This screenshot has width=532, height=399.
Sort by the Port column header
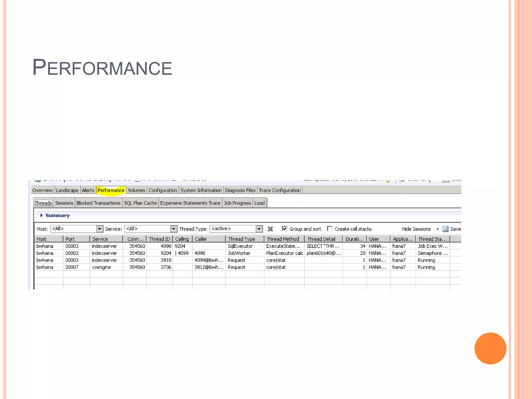[x=76, y=239]
